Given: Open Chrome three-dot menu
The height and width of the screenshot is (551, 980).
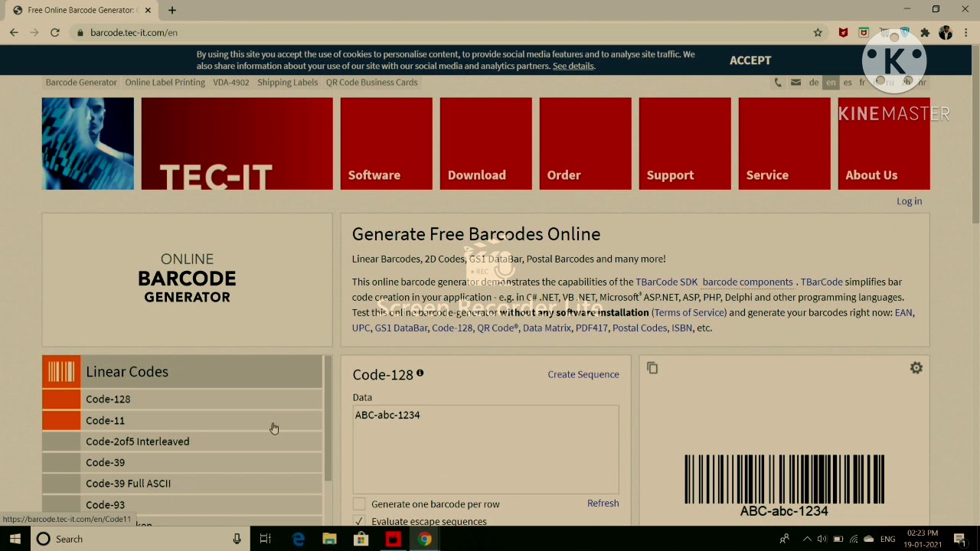Looking at the screenshot, I should (966, 33).
